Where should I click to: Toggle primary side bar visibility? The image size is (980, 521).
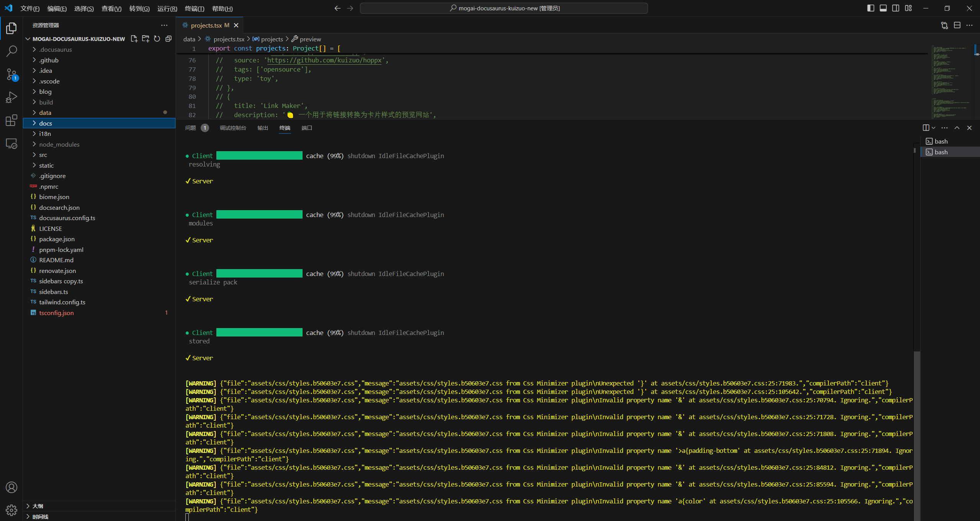tap(870, 8)
